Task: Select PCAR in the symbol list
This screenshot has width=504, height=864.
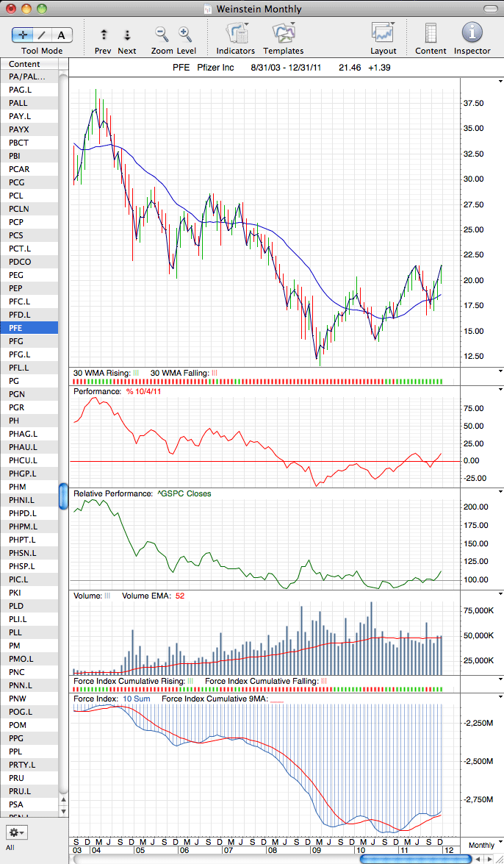Action: (x=29, y=168)
